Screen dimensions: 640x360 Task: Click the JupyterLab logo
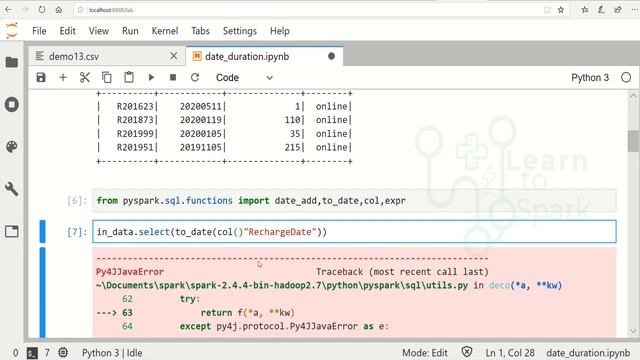[x=12, y=31]
